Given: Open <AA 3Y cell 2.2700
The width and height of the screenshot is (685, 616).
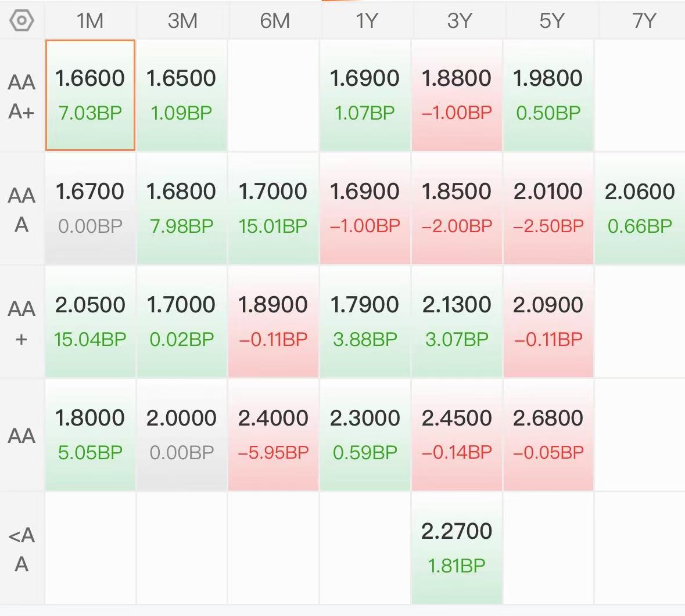Looking at the screenshot, I should tap(457, 548).
